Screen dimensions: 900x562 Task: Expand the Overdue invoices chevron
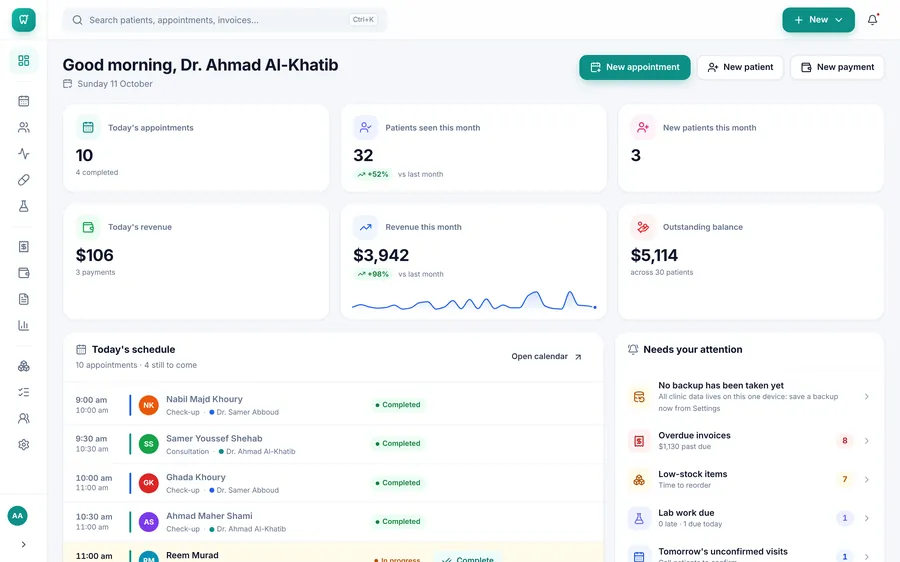coord(867,441)
